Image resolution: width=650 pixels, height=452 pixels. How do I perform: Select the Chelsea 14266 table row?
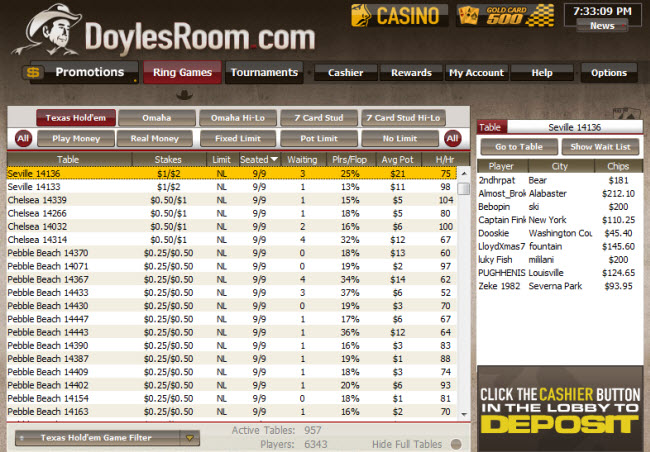coord(232,213)
